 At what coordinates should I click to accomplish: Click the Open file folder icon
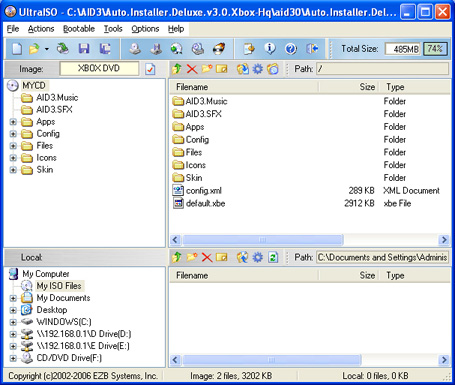pyautogui.click(x=34, y=49)
